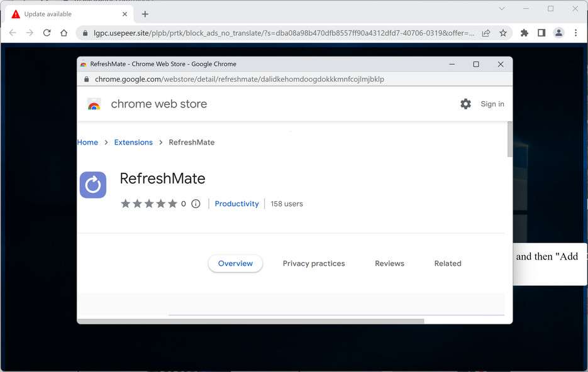Click the rating info circle icon
The width and height of the screenshot is (588, 372).
coord(196,204)
